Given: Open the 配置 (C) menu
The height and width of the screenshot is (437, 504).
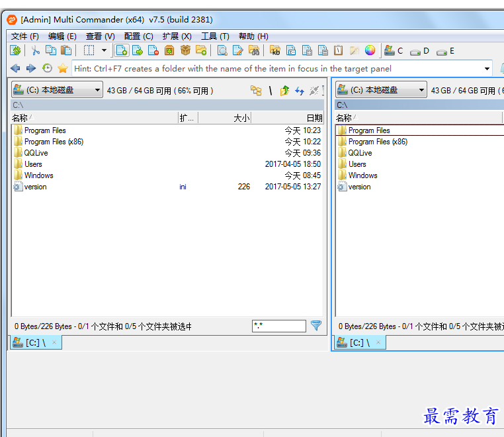Looking at the screenshot, I should point(138,36).
